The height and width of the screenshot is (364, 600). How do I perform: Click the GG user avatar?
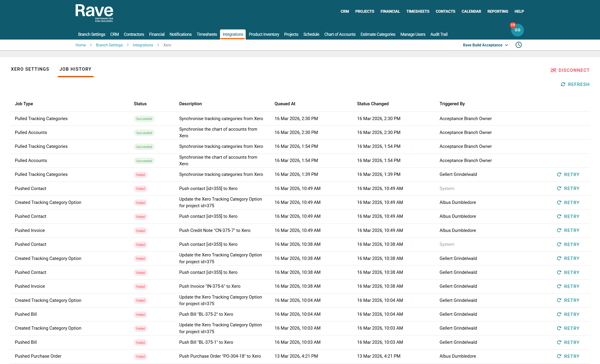pos(518,31)
